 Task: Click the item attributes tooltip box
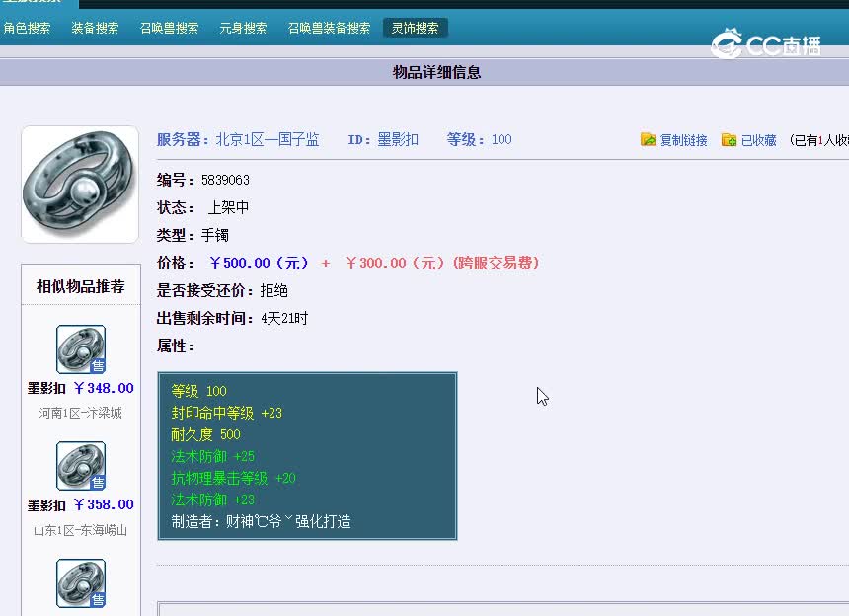point(307,456)
